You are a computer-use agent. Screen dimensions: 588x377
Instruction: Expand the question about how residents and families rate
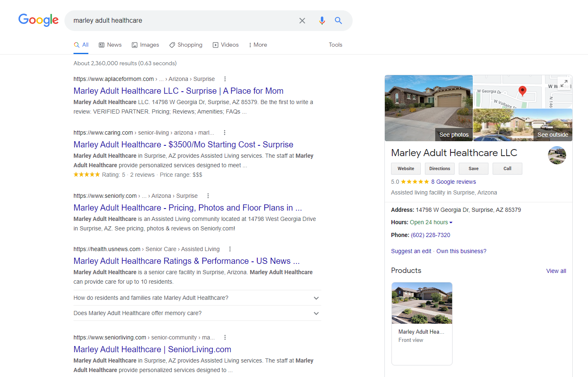197,298
